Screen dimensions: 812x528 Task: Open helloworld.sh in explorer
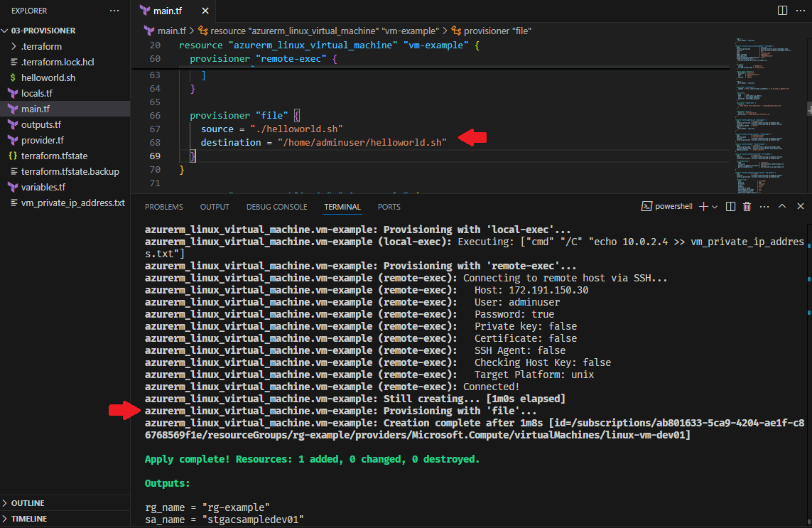48,77
